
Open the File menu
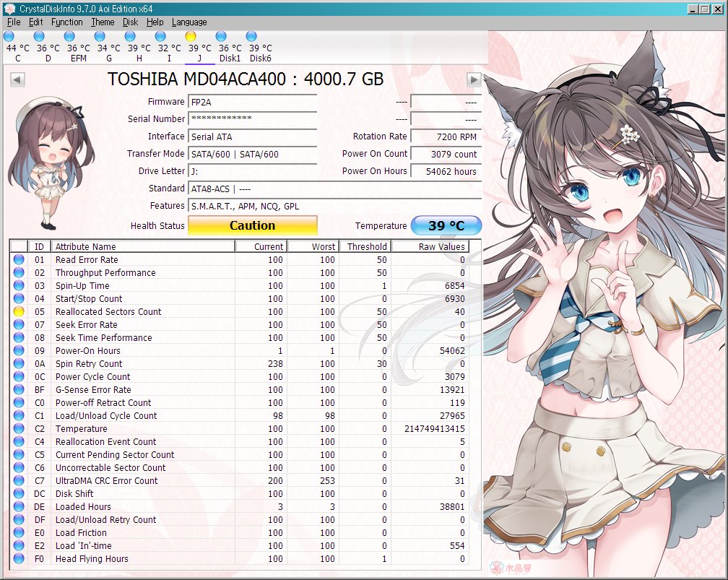point(14,22)
